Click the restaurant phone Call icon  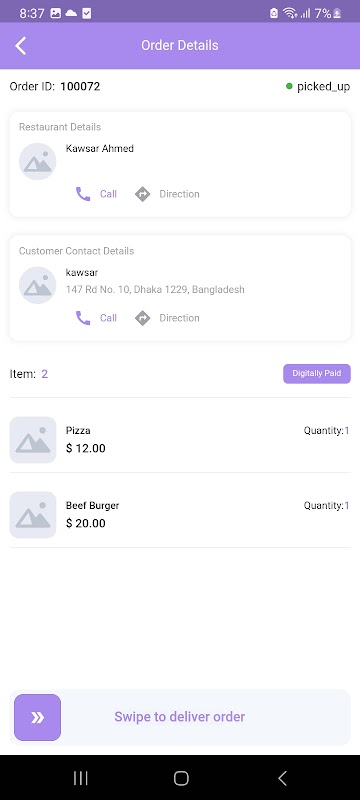(83, 194)
